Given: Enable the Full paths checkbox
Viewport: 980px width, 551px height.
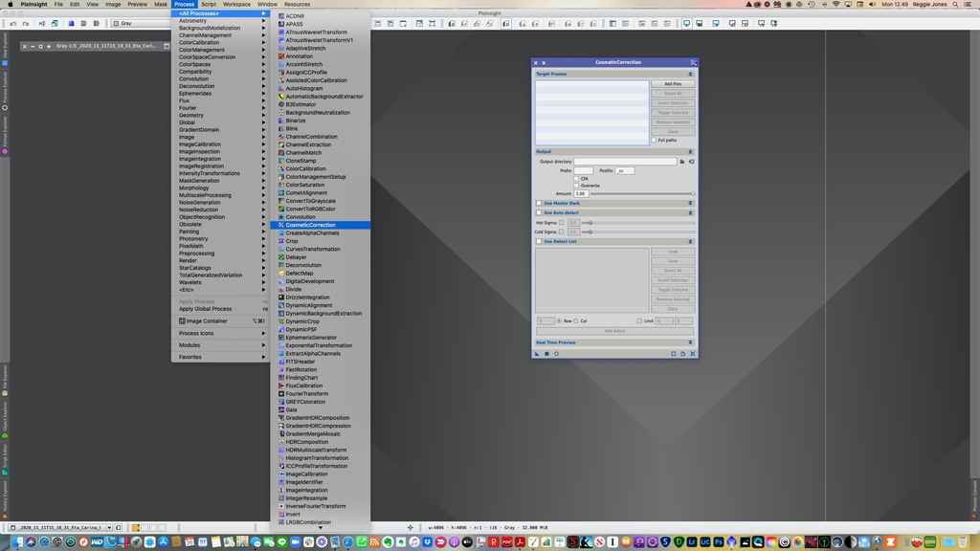Looking at the screenshot, I should pos(654,140).
